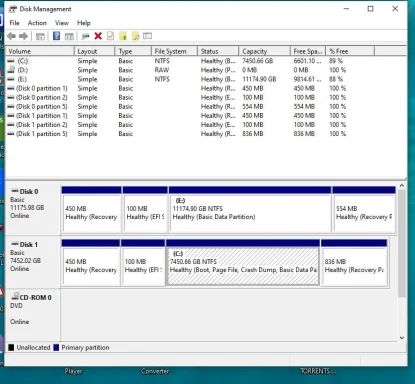
Task: Click the Converter desktop shortcut label
Action: tap(155, 371)
